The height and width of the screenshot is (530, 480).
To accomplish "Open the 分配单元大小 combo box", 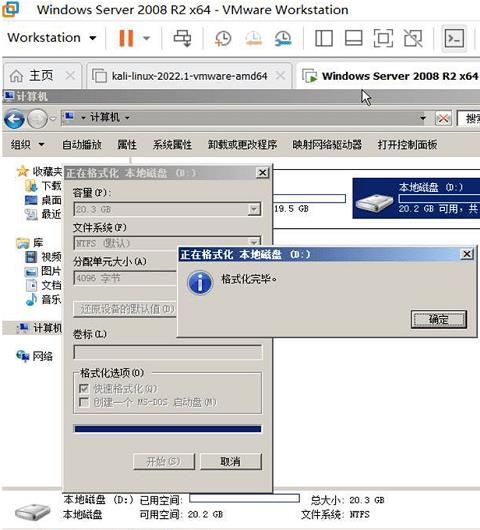I will (125, 278).
